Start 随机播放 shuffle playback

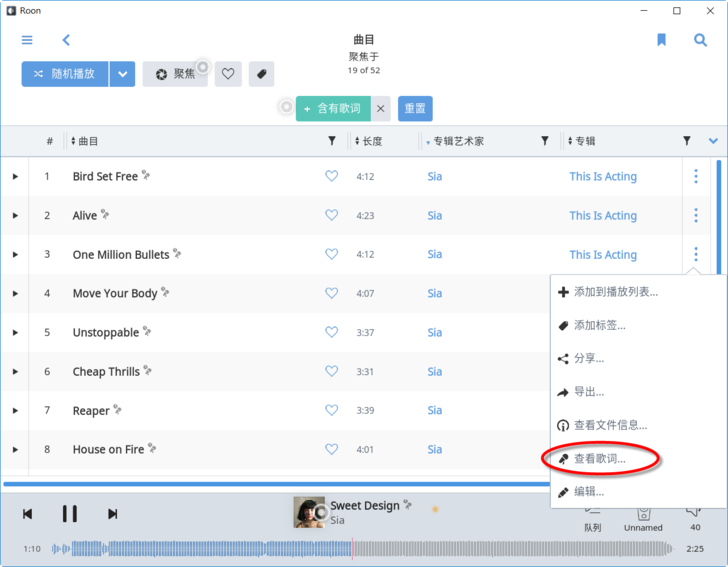point(65,74)
